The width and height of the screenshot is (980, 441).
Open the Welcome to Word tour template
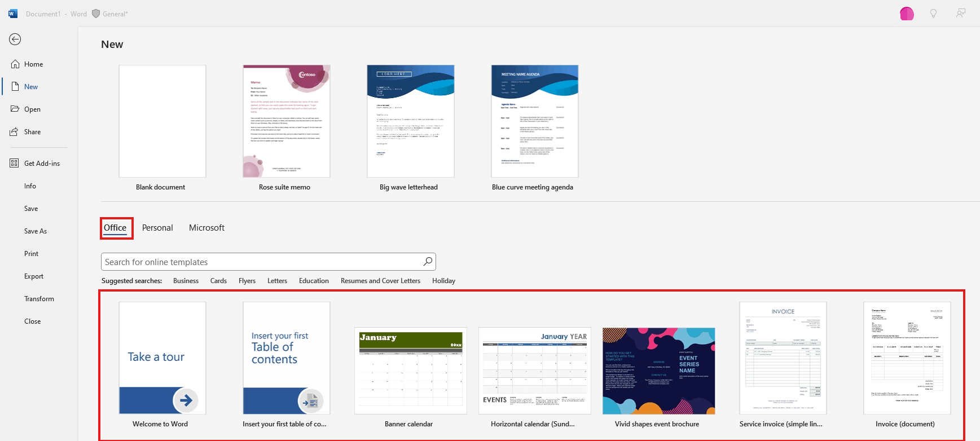pos(162,358)
